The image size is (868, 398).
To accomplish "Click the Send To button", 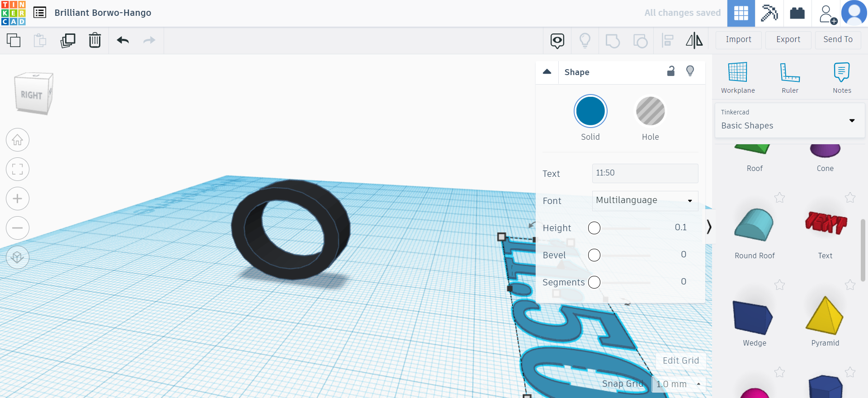I will tap(838, 40).
